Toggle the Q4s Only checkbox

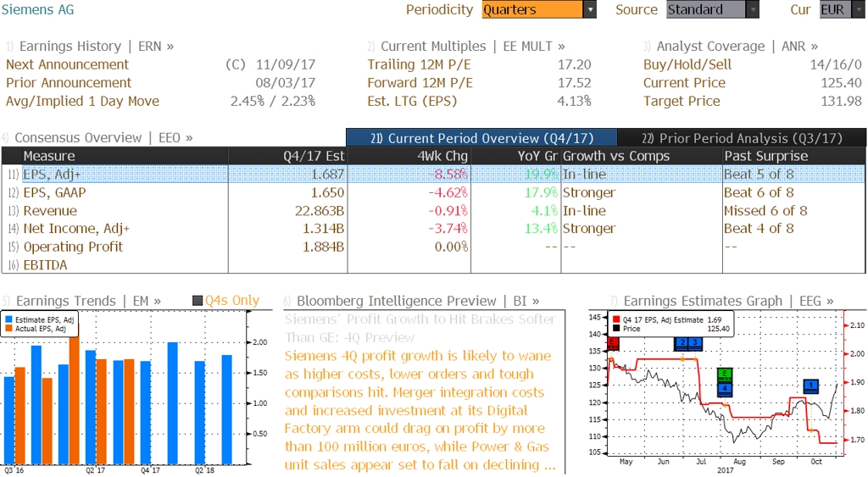(x=197, y=301)
